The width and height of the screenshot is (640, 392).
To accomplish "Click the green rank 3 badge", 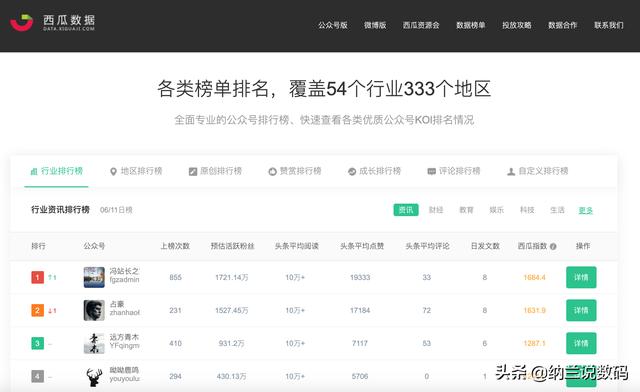I will (x=38, y=343).
